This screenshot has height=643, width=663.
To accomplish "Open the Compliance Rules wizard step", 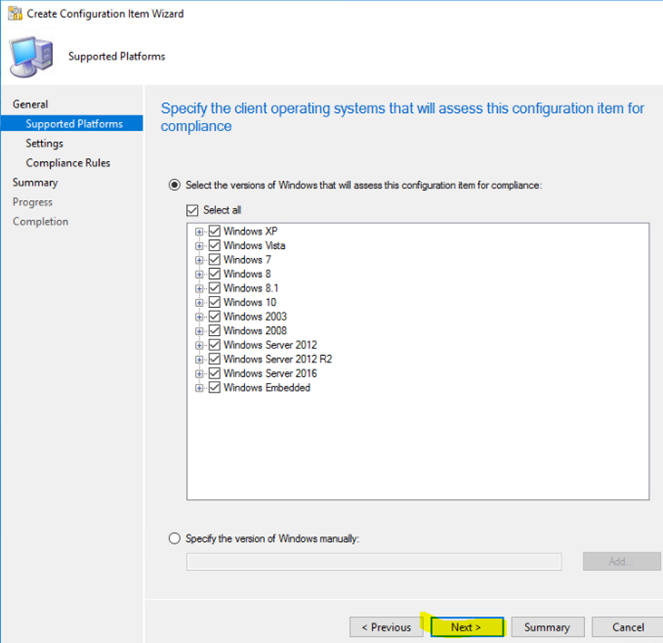I will pos(68,163).
